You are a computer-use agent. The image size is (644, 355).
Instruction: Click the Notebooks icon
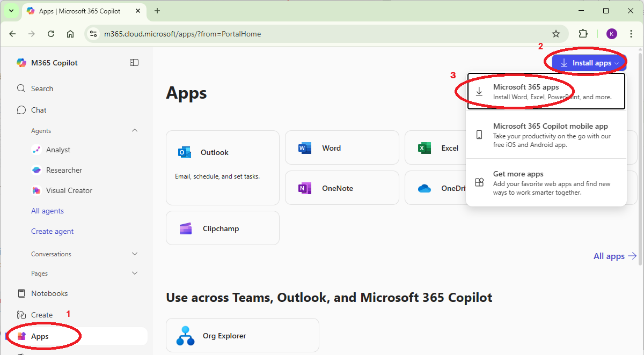[21, 293]
